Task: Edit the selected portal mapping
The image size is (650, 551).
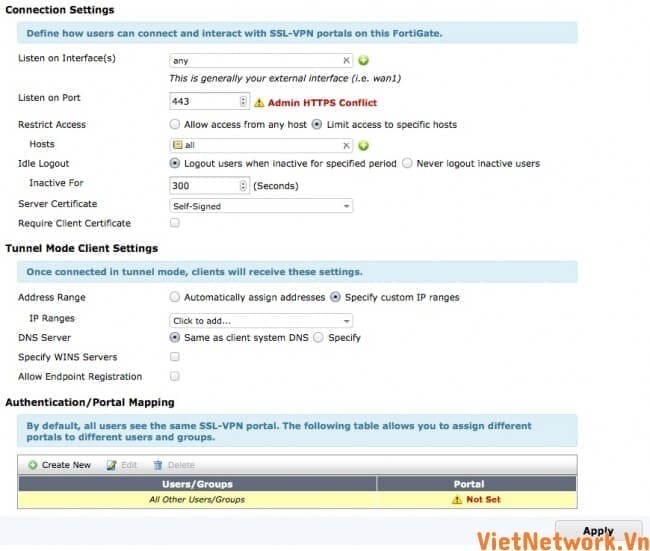Action: pyautogui.click(x=121, y=465)
